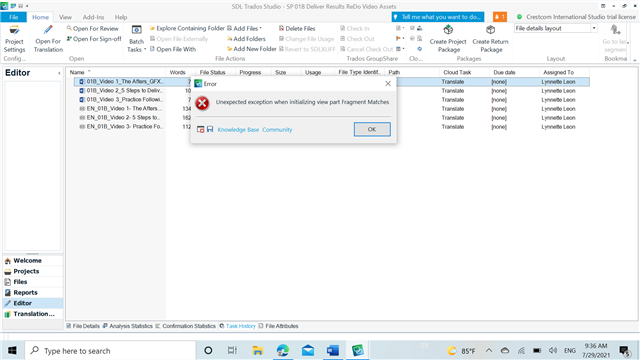Viewport: 640px width, 360px height.
Task: Open the File menu tab
Action: point(13,17)
